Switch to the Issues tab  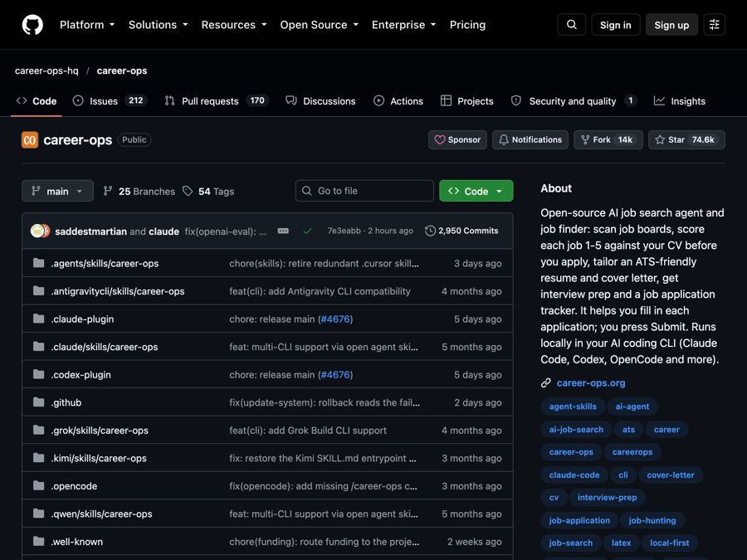coord(110,101)
